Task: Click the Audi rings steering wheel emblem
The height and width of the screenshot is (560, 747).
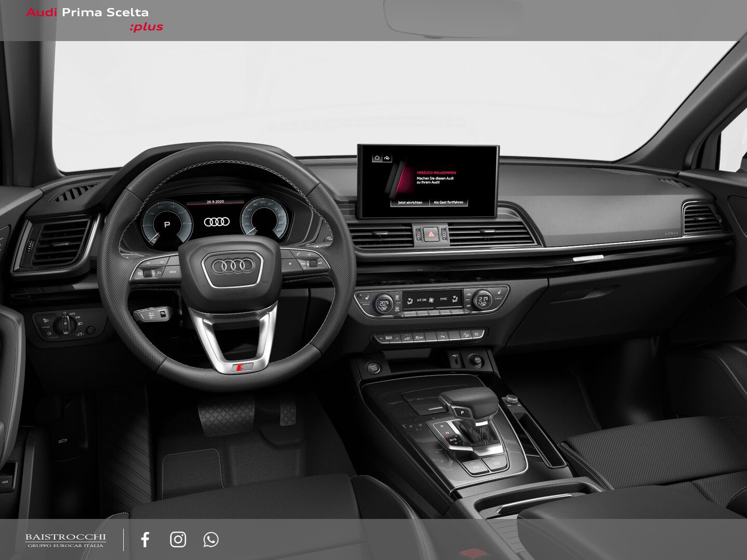Action: 233,266
